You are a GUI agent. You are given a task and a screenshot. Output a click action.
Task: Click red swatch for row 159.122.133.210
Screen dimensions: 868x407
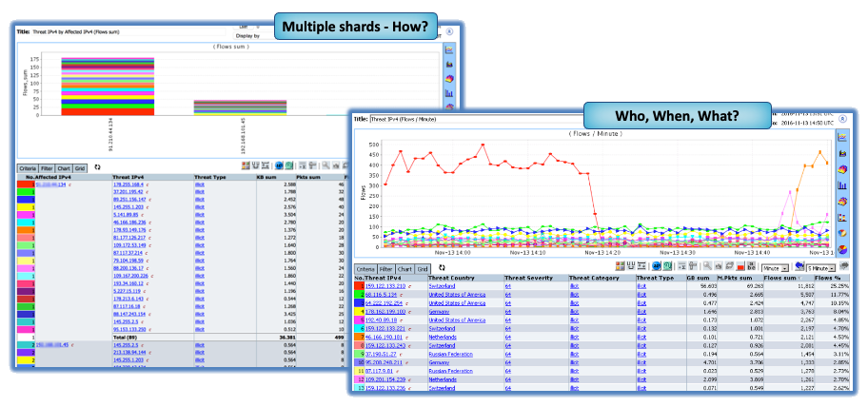[359, 286]
